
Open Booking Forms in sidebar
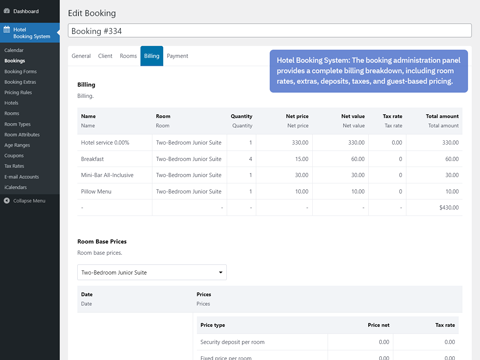20,71
